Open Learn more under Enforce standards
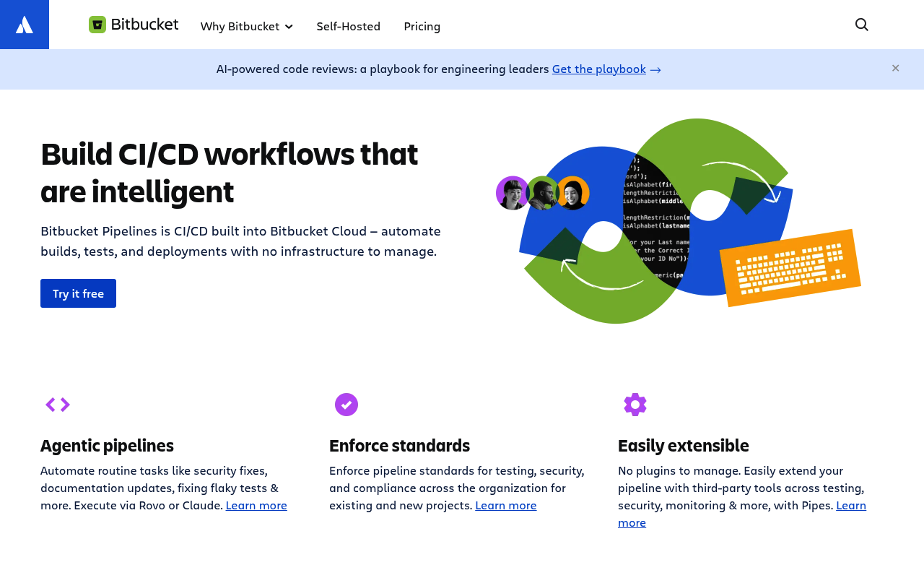This screenshot has width=924, height=578. [506, 505]
